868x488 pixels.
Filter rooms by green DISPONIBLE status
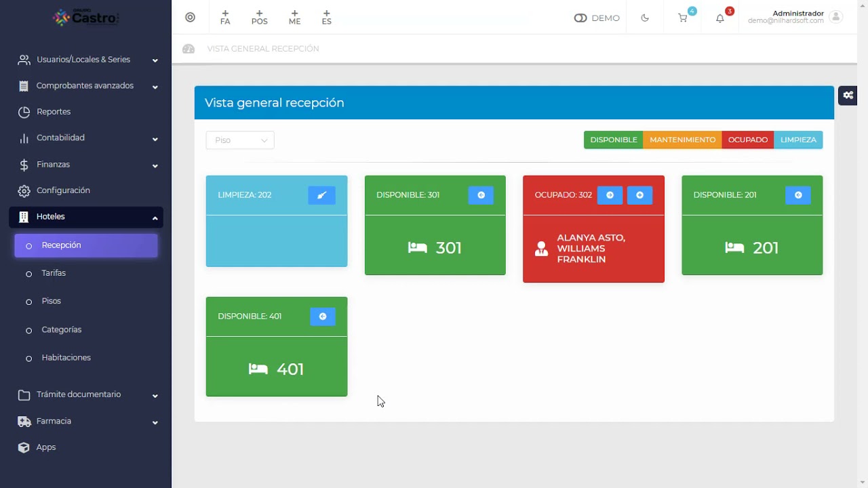point(614,140)
